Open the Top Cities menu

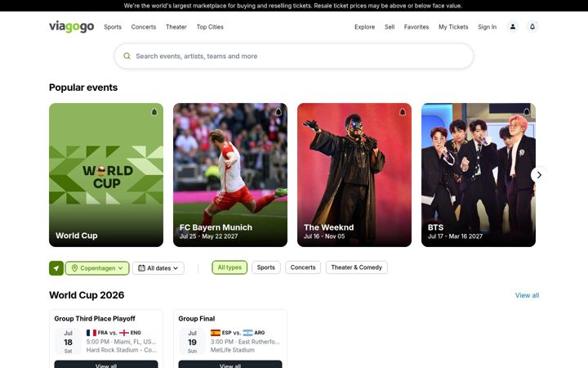coord(210,27)
